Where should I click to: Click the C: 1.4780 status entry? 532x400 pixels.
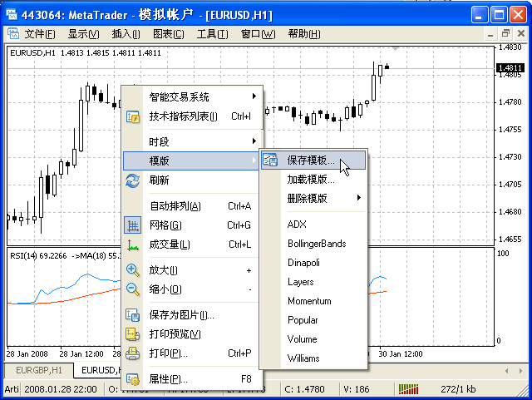coord(305,389)
